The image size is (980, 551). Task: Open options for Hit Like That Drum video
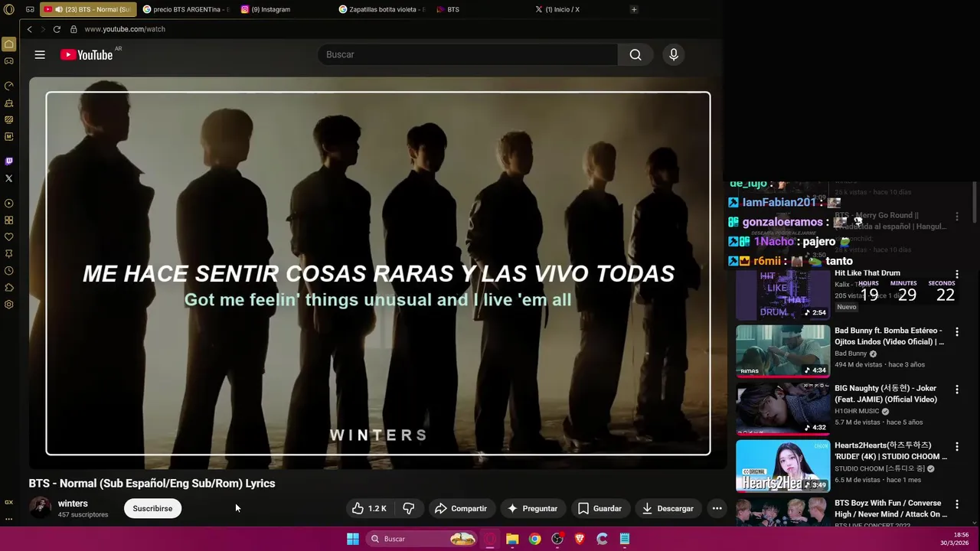[956, 273]
